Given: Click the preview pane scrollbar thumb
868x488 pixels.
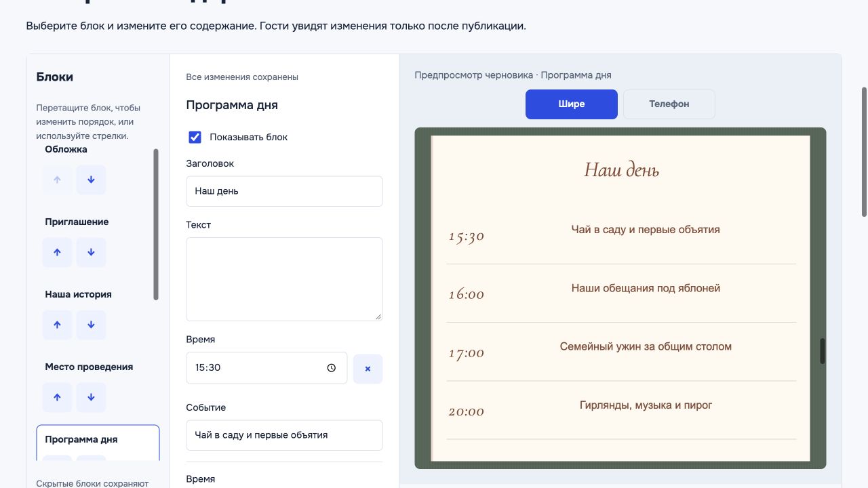Looking at the screenshot, I should pos(823,351).
